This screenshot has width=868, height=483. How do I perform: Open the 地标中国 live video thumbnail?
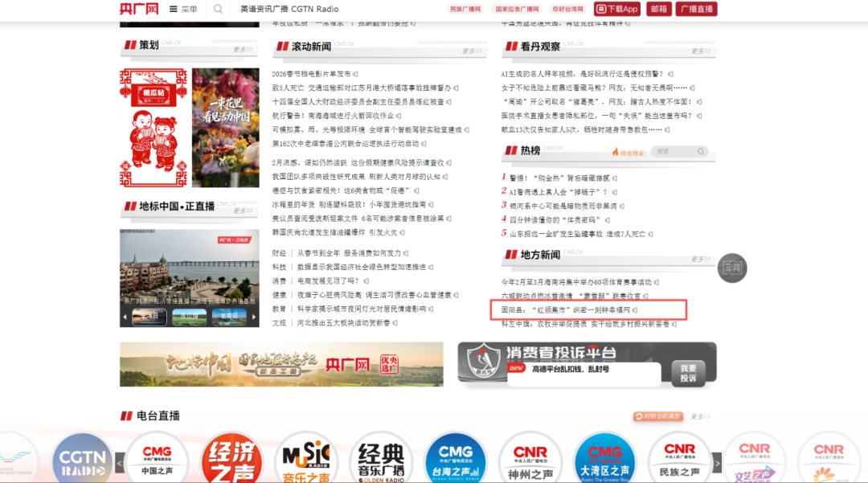[x=189, y=269]
